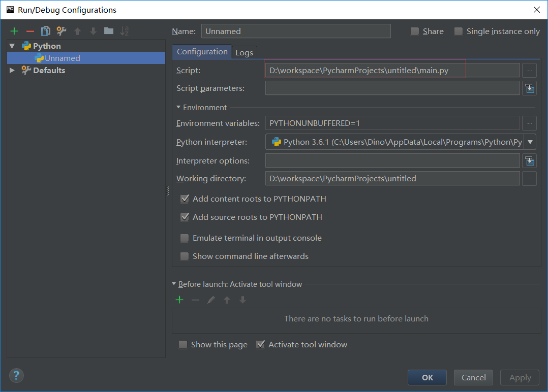The width and height of the screenshot is (548, 392).
Task: Enable Single instance only
Action: coord(458,31)
